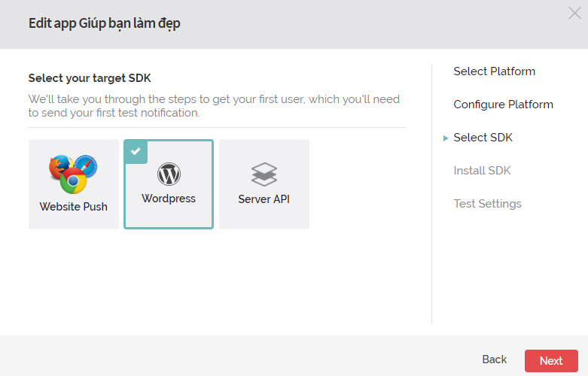Click the Edit app dialog title

coord(104,23)
